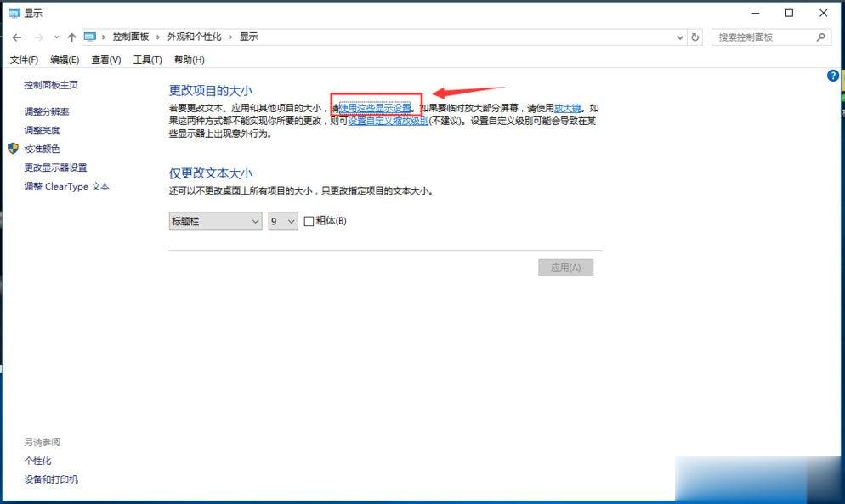Image resolution: width=845 pixels, height=504 pixels.
Task: Click the computer icon in the address bar
Action: coord(89,37)
